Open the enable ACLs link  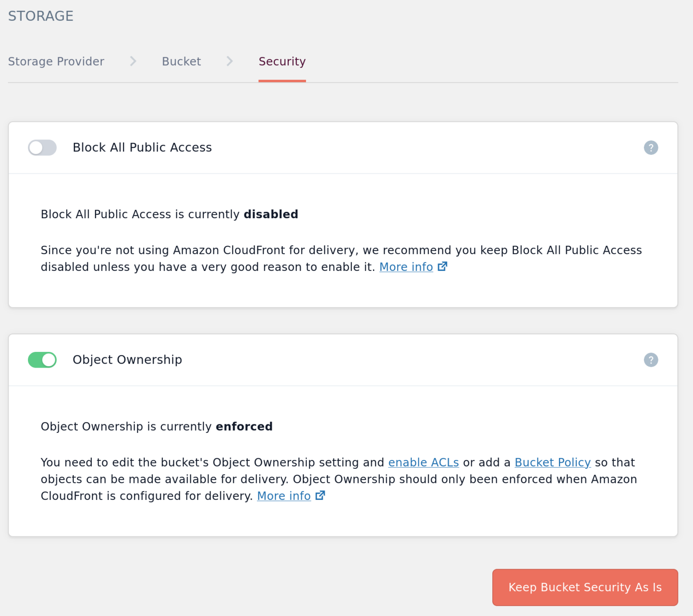pos(423,463)
